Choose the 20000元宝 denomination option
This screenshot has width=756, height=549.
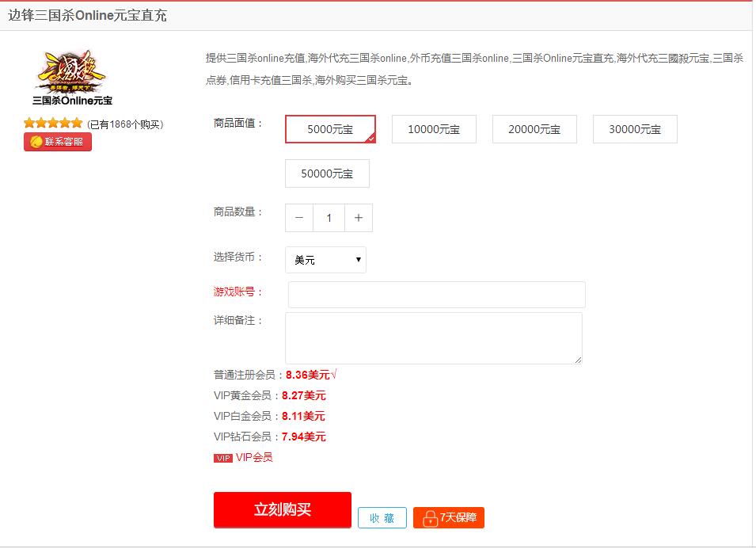pos(534,129)
